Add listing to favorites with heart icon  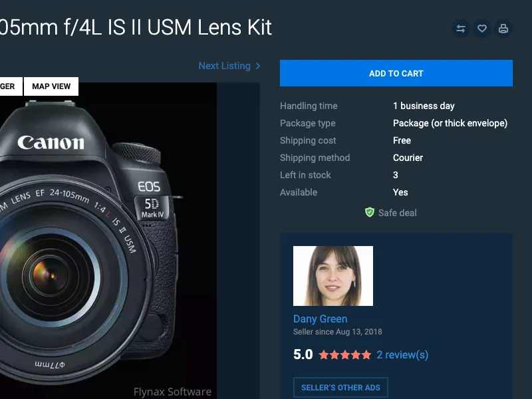click(x=481, y=29)
